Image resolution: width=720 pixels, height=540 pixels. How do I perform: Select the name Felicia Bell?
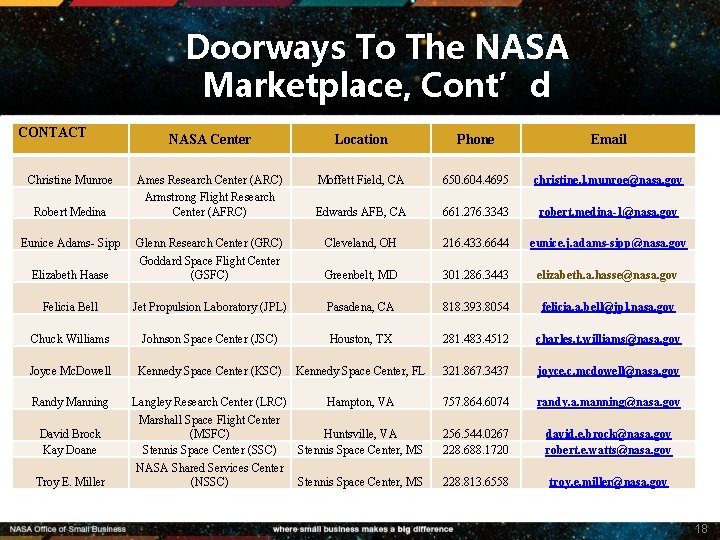pos(70,307)
